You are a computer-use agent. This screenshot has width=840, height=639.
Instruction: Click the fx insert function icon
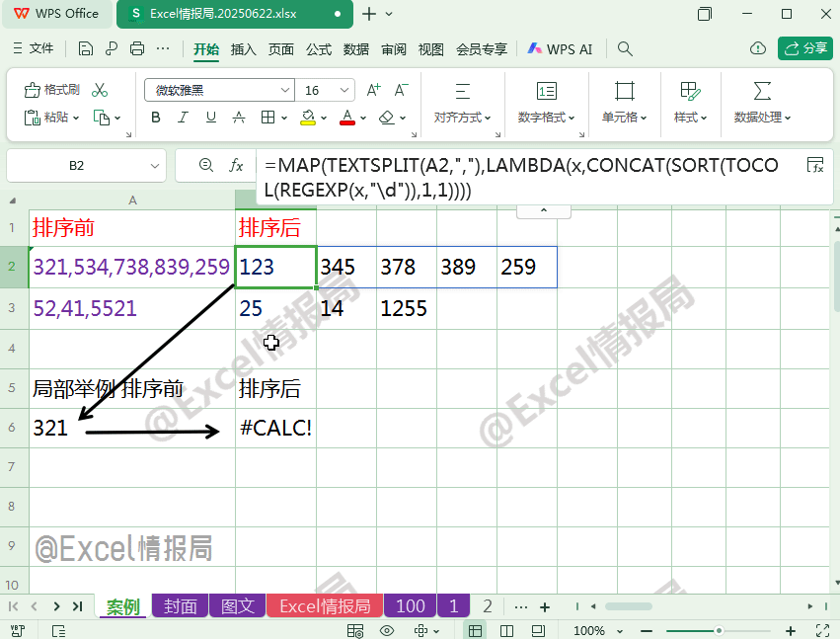tap(236, 165)
